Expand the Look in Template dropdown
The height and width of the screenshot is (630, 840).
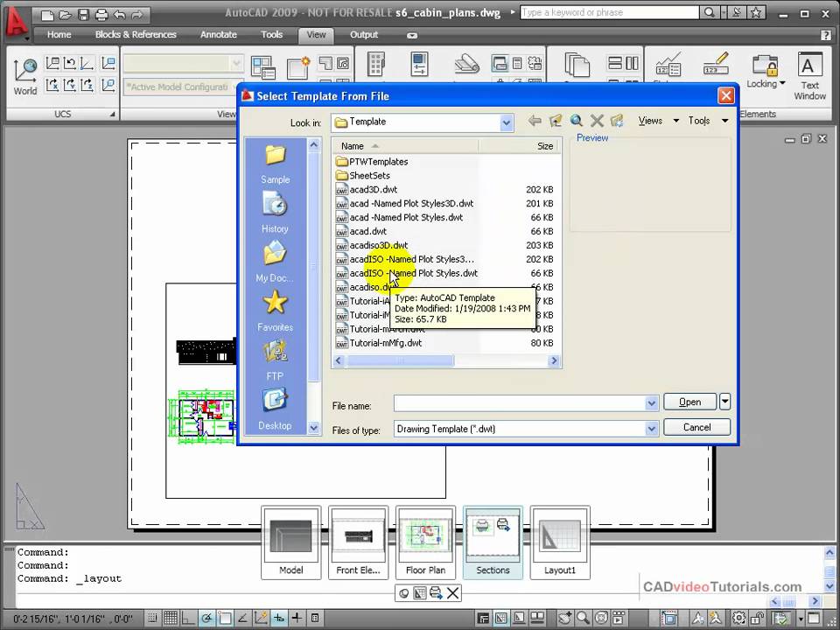[x=507, y=122]
